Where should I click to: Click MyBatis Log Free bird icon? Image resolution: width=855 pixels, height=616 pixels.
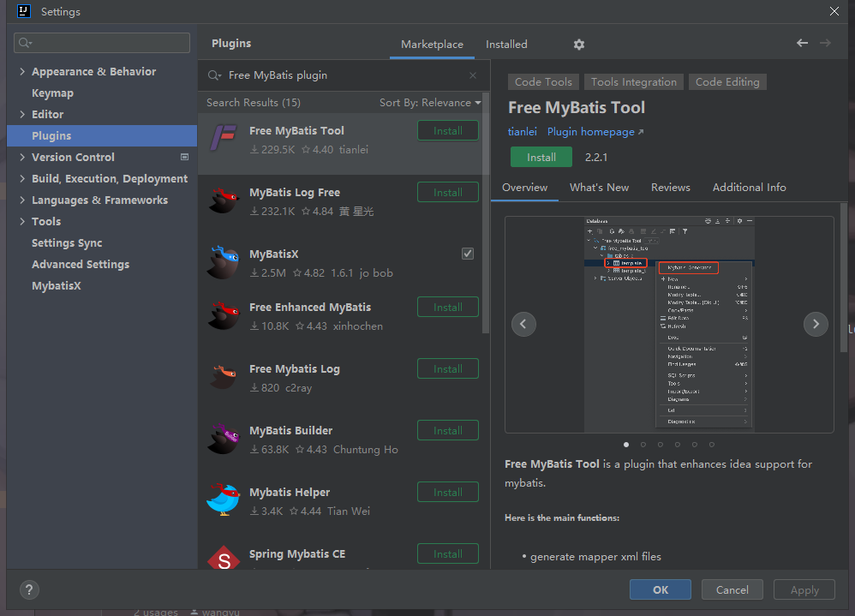point(223,200)
